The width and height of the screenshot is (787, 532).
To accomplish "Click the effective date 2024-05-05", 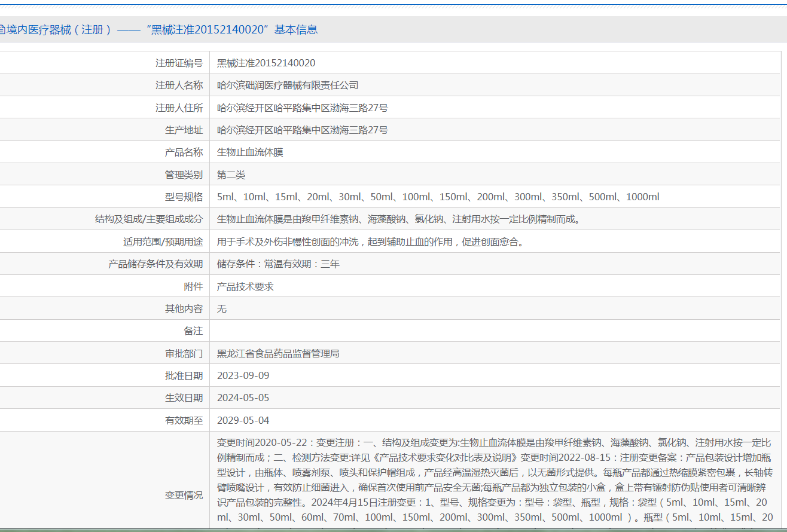I will (243, 398).
